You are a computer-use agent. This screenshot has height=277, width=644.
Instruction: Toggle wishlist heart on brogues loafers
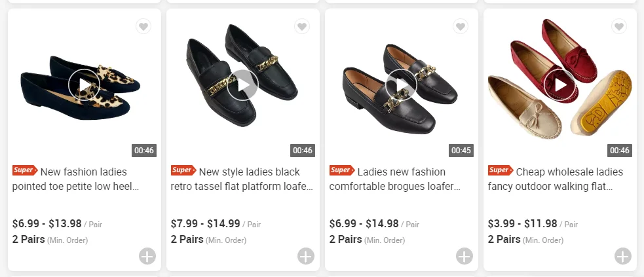tap(461, 27)
